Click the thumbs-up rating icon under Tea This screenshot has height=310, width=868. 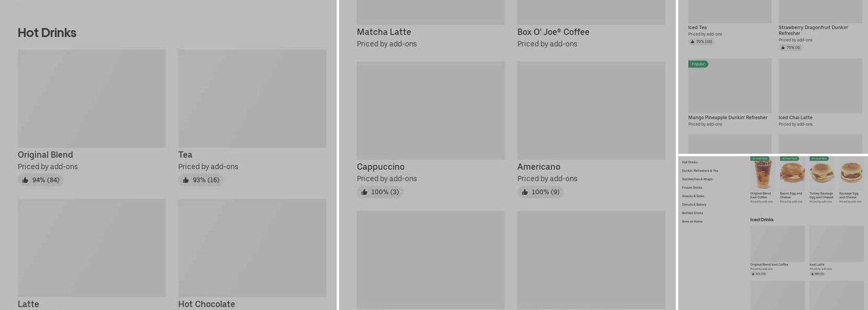coord(186,180)
